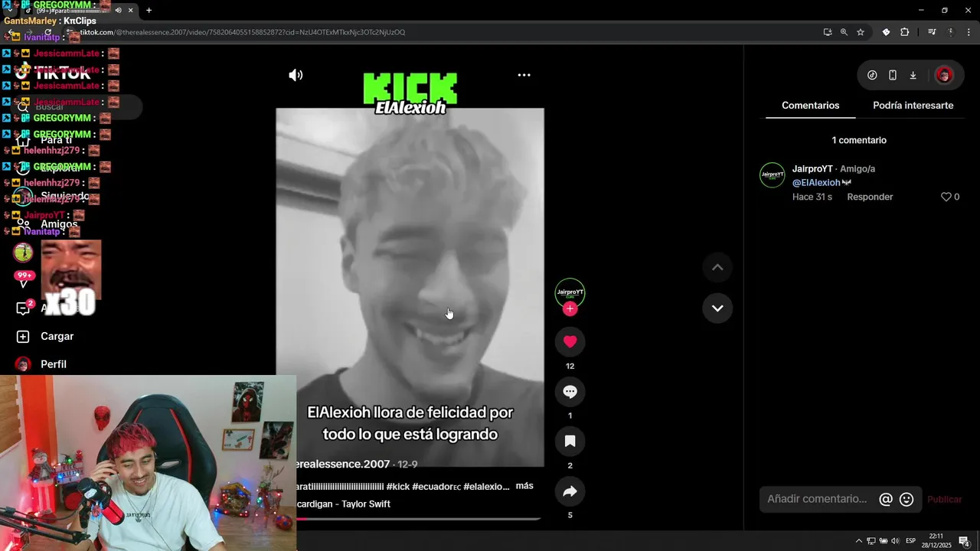980x551 pixels.
Task: Open the taskbar network icon
Action: point(871,541)
